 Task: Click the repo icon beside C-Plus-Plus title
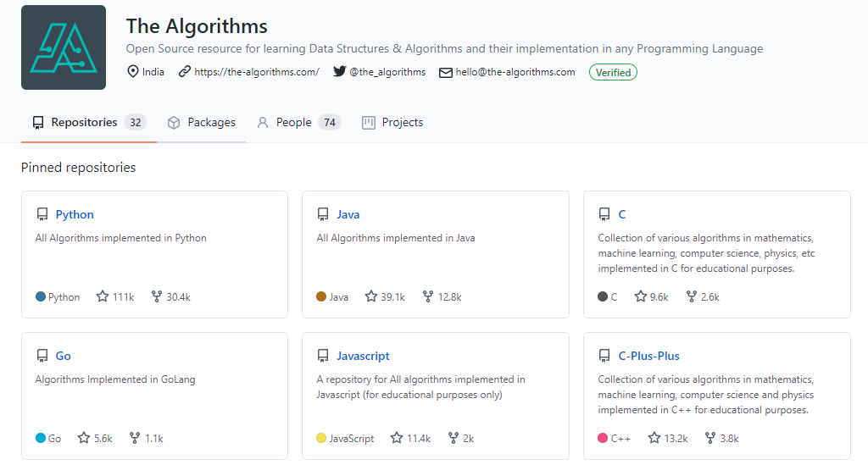604,356
